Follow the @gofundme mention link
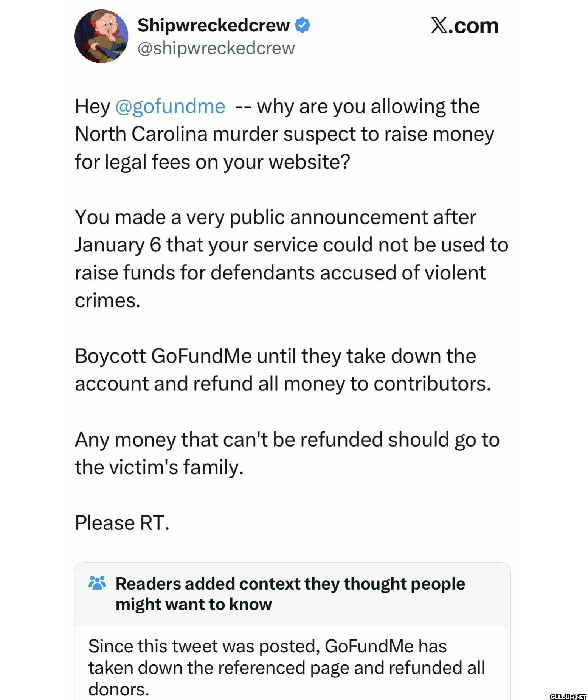 click(x=170, y=106)
